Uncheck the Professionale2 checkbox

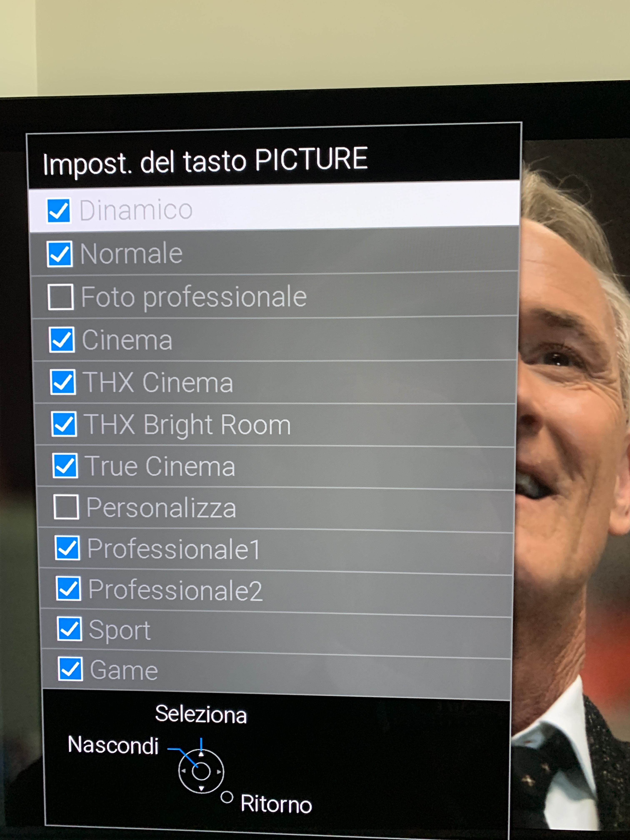68,589
